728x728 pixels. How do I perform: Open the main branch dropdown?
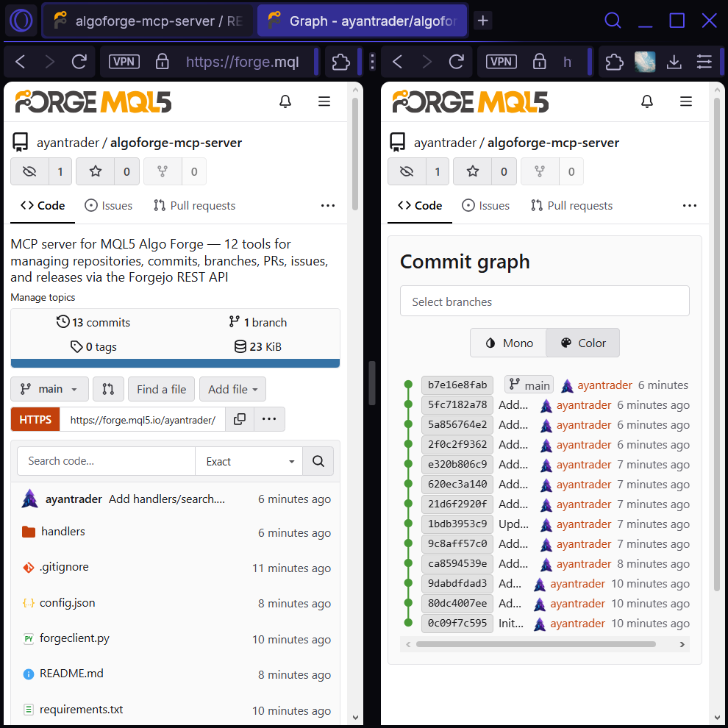click(x=49, y=389)
